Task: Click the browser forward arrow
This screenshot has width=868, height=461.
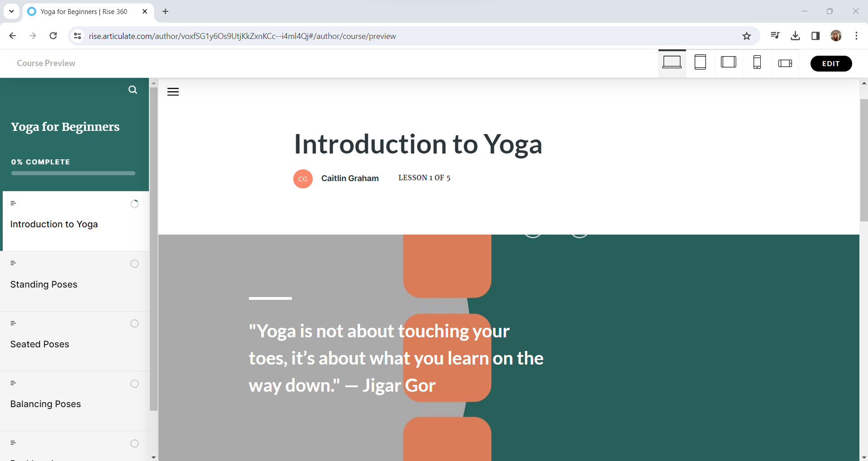Action: point(33,36)
